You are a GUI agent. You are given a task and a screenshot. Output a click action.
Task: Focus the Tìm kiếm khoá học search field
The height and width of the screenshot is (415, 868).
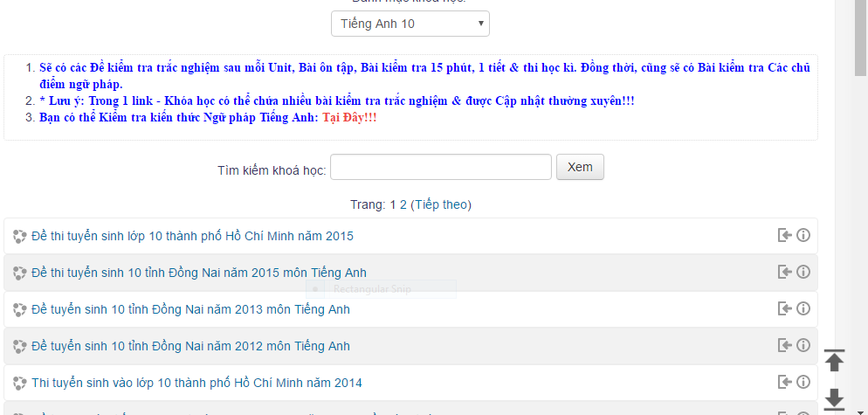pyautogui.click(x=441, y=167)
